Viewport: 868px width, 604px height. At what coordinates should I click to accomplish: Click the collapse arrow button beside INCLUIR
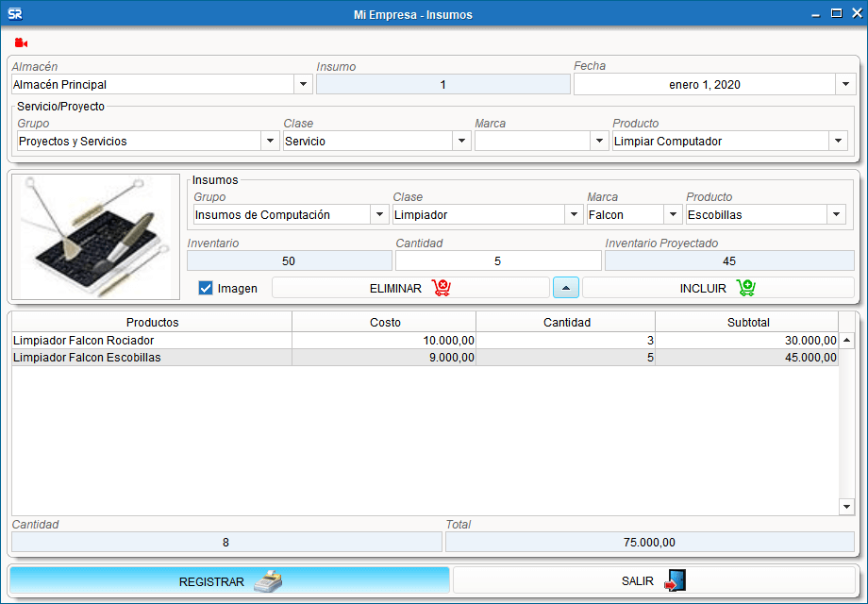[x=566, y=288]
